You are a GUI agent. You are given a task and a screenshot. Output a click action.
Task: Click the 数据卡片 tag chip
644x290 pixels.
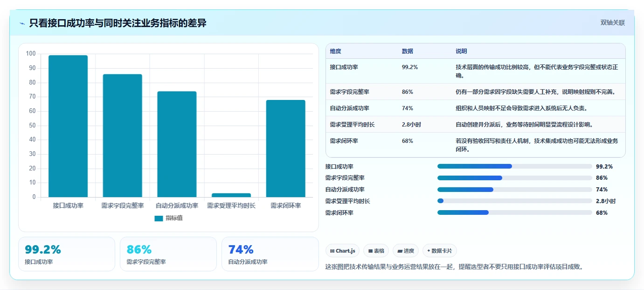[440, 251]
